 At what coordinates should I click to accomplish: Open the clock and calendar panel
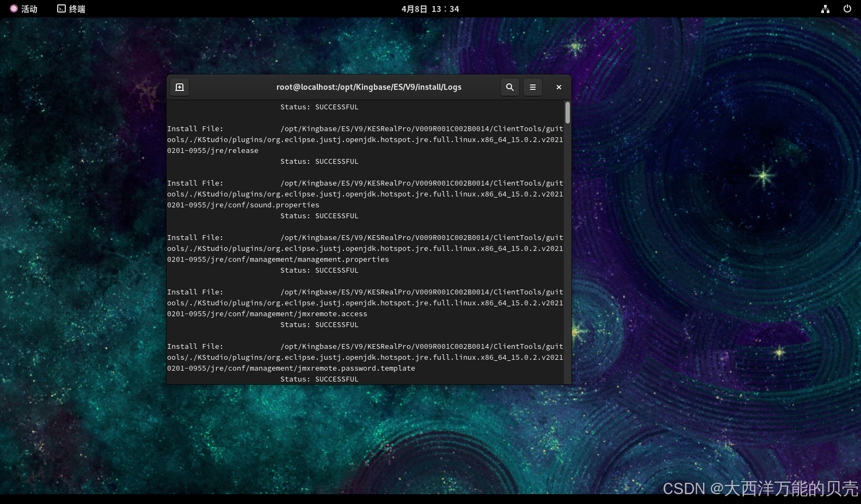430,9
